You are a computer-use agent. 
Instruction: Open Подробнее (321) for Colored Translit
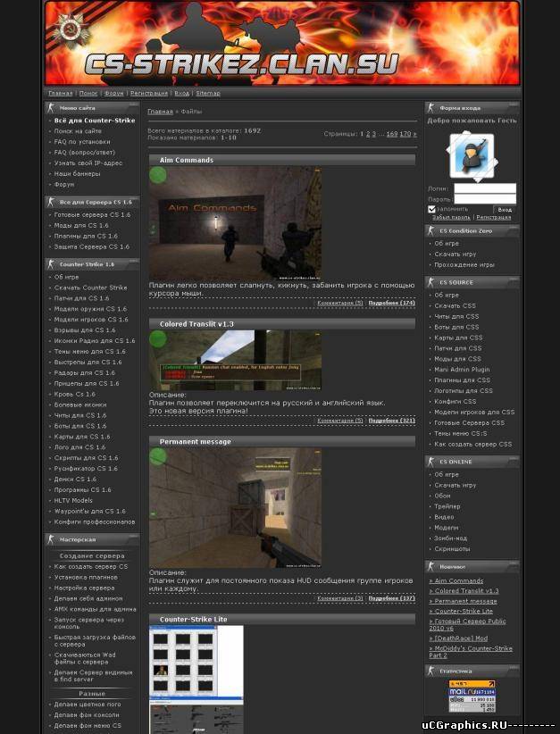click(391, 421)
